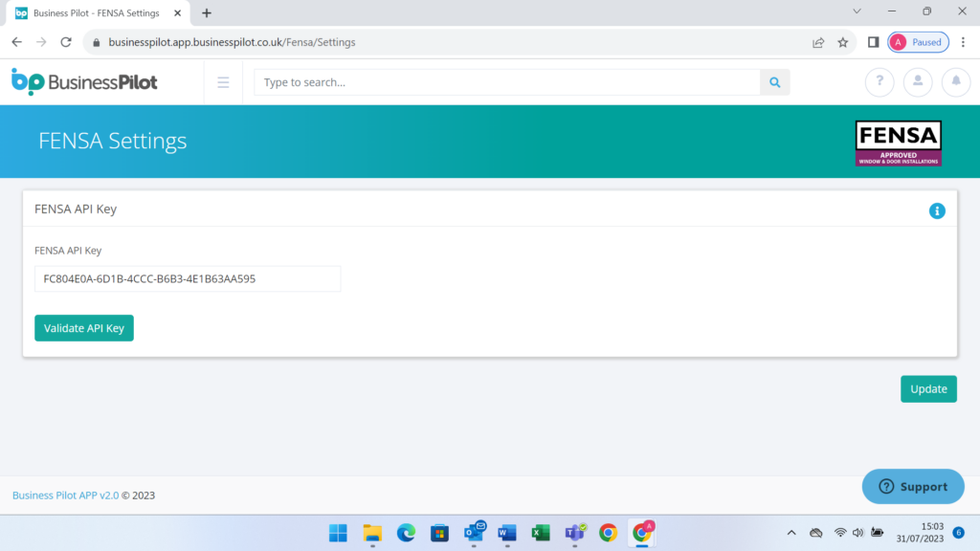Open the first Chrome taskbar icon
Screen dimensions: 980x551
pos(608,533)
